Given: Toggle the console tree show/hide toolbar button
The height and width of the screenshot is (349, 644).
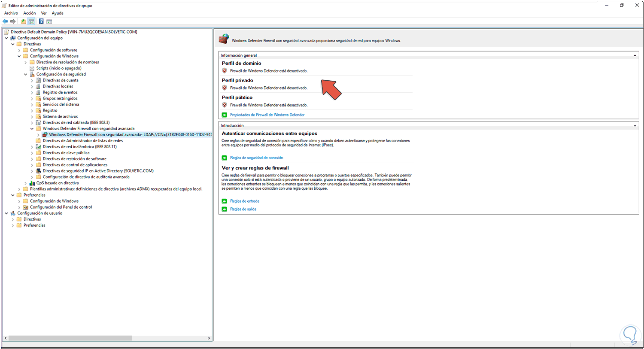Looking at the screenshot, I should pos(31,21).
